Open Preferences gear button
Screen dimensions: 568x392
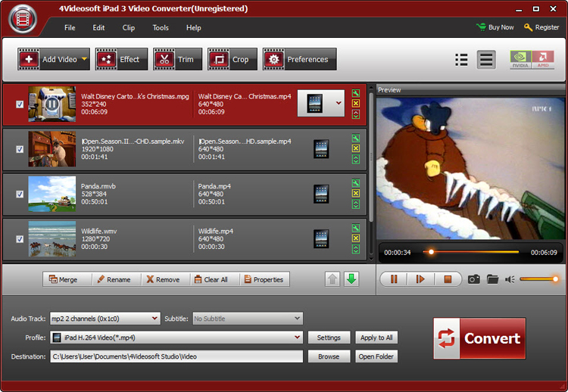click(300, 59)
